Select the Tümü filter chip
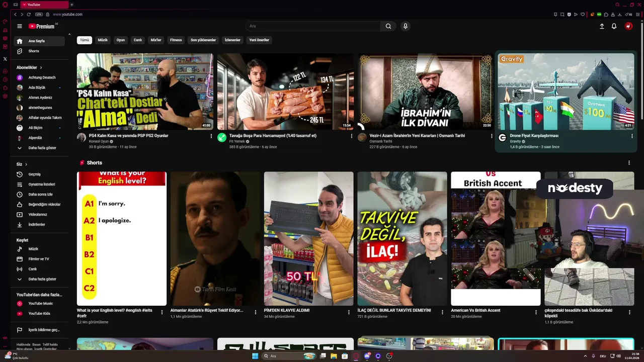The image size is (644, 362). pyautogui.click(x=85, y=40)
